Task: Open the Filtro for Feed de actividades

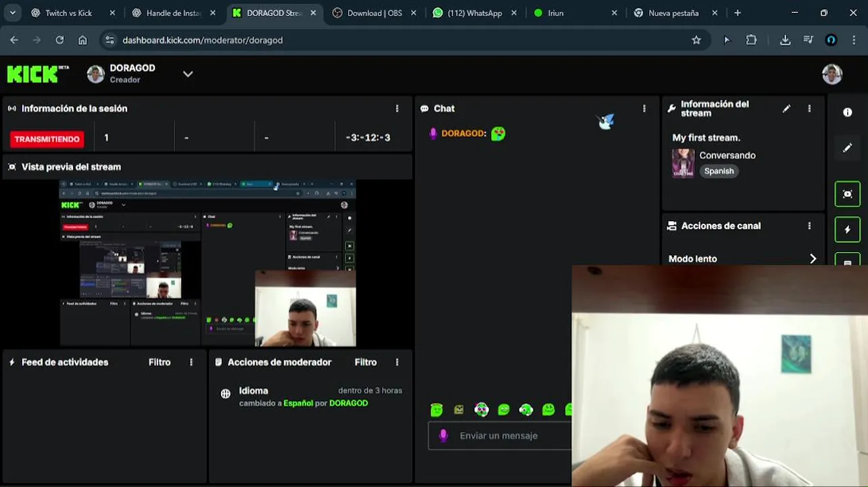Action: click(x=160, y=363)
